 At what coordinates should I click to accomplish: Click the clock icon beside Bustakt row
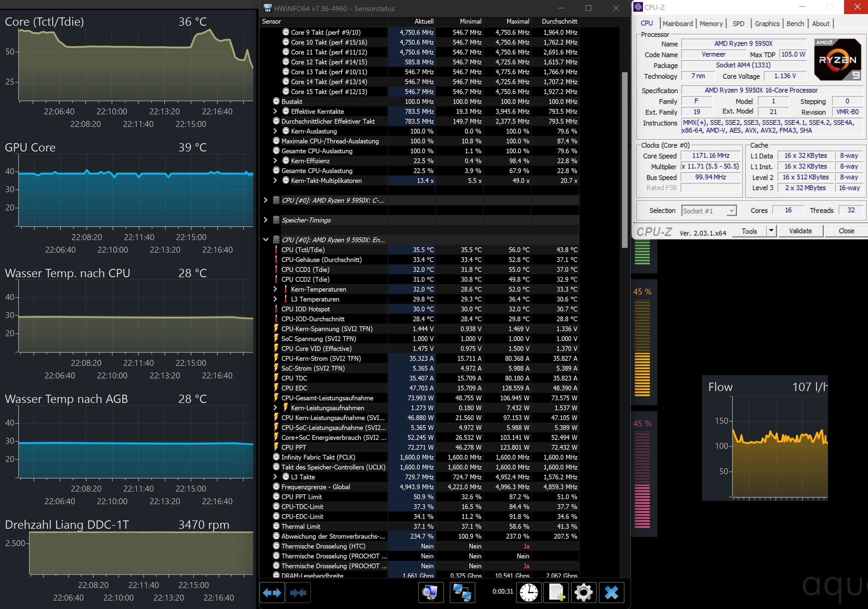pyautogui.click(x=276, y=101)
